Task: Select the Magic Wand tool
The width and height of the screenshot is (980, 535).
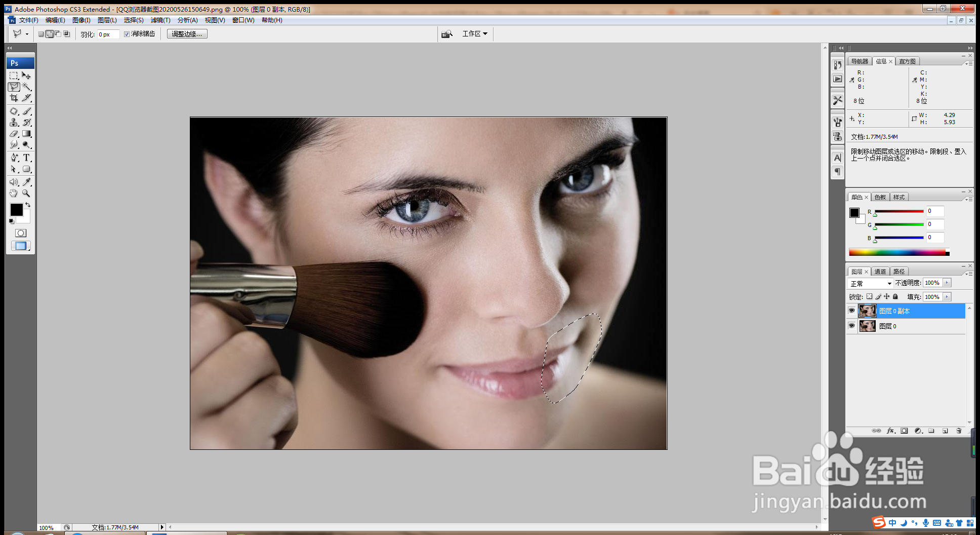Action: pyautogui.click(x=27, y=87)
